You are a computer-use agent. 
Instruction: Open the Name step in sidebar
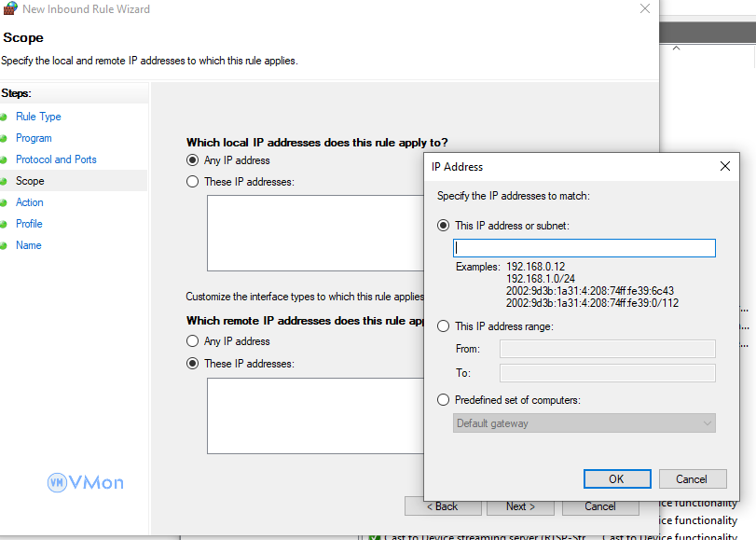pyautogui.click(x=29, y=245)
